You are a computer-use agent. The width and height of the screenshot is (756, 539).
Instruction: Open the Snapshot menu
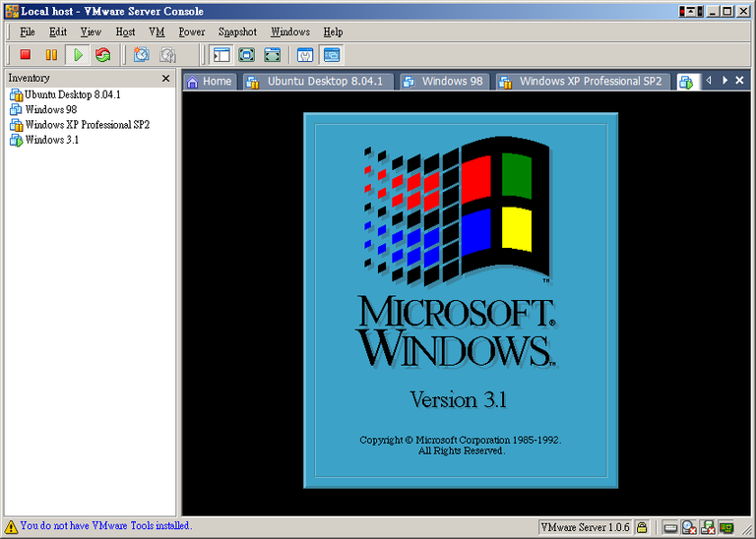(x=237, y=31)
